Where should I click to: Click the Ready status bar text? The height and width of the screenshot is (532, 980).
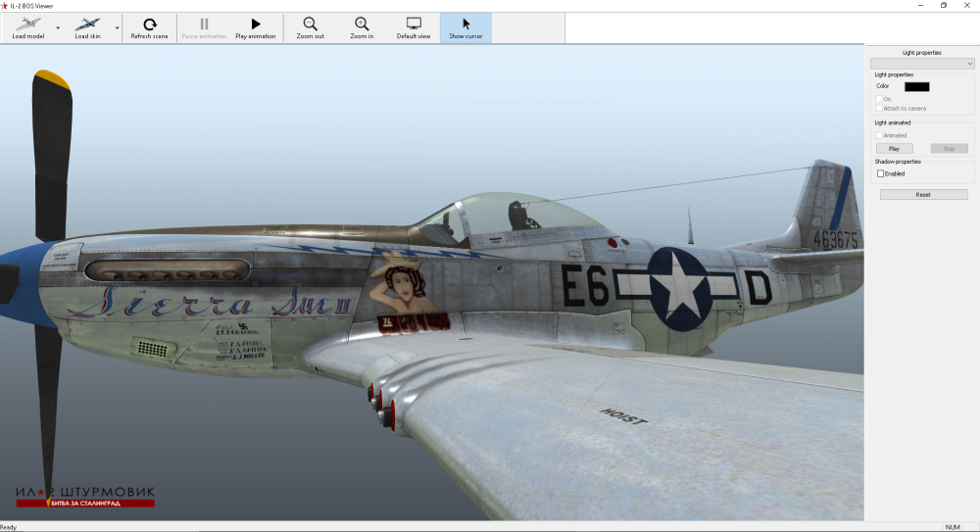pyautogui.click(x=9, y=527)
